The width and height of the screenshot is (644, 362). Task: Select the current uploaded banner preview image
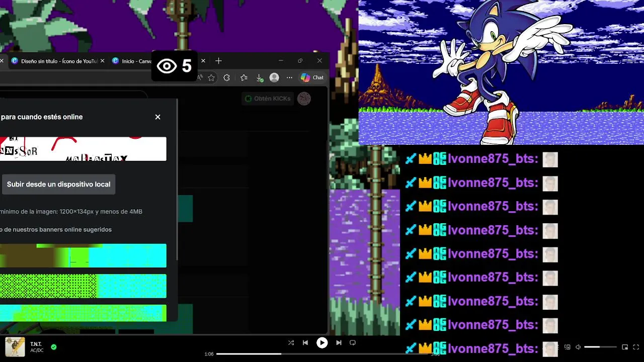(x=83, y=149)
